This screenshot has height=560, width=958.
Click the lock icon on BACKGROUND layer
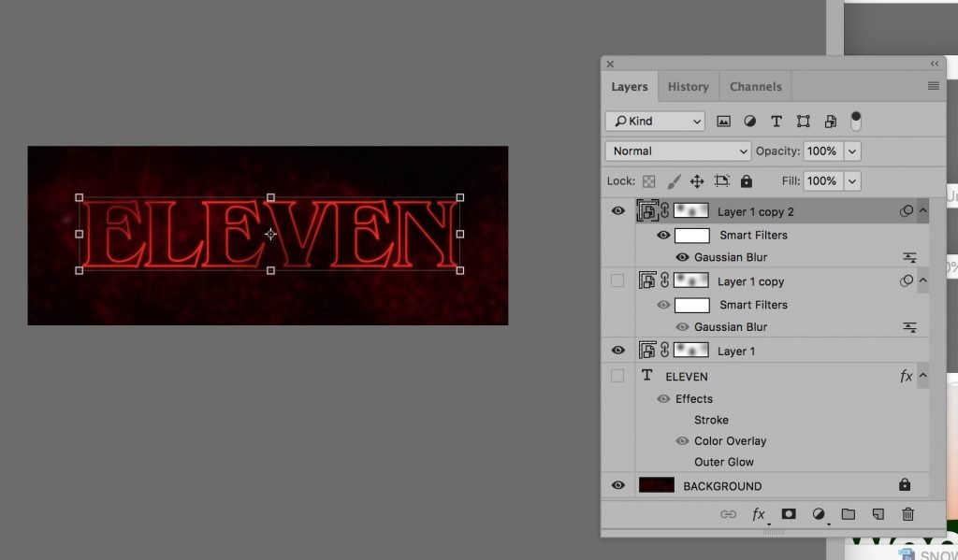coord(905,485)
